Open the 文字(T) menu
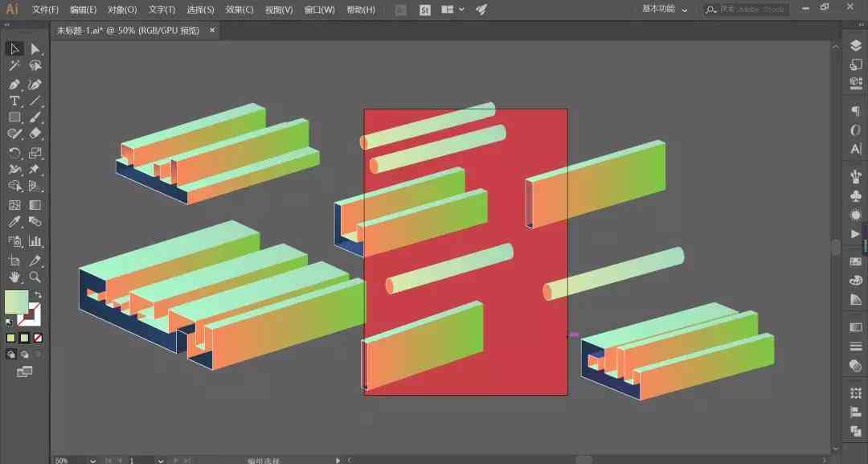Image resolution: width=868 pixels, height=464 pixels. pyautogui.click(x=162, y=10)
